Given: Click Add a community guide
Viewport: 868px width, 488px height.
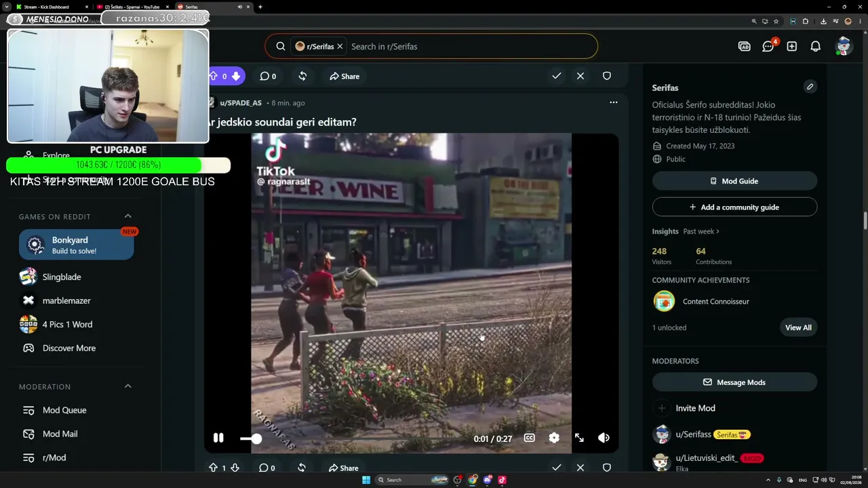Looking at the screenshot, I should pyautogui.click(x=734, y=207).
